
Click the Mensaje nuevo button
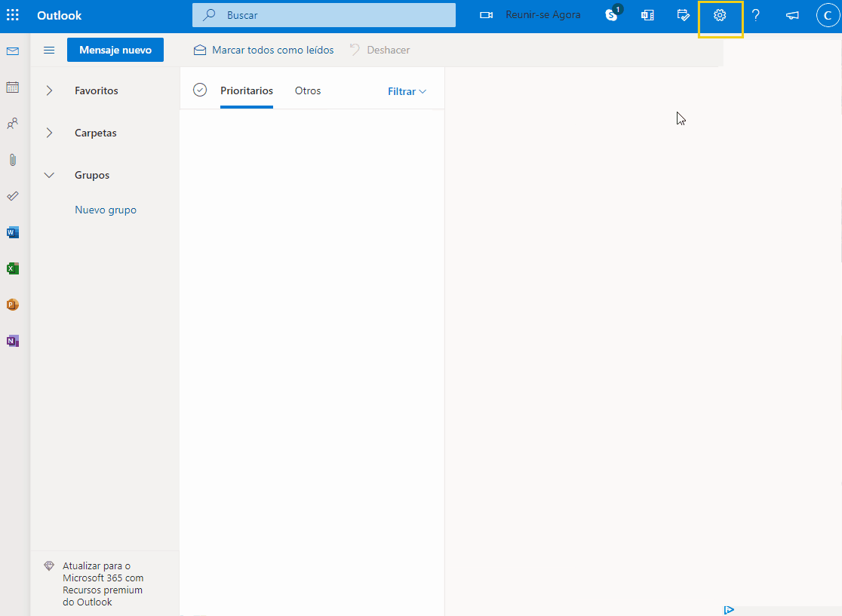tap(115, 50)
